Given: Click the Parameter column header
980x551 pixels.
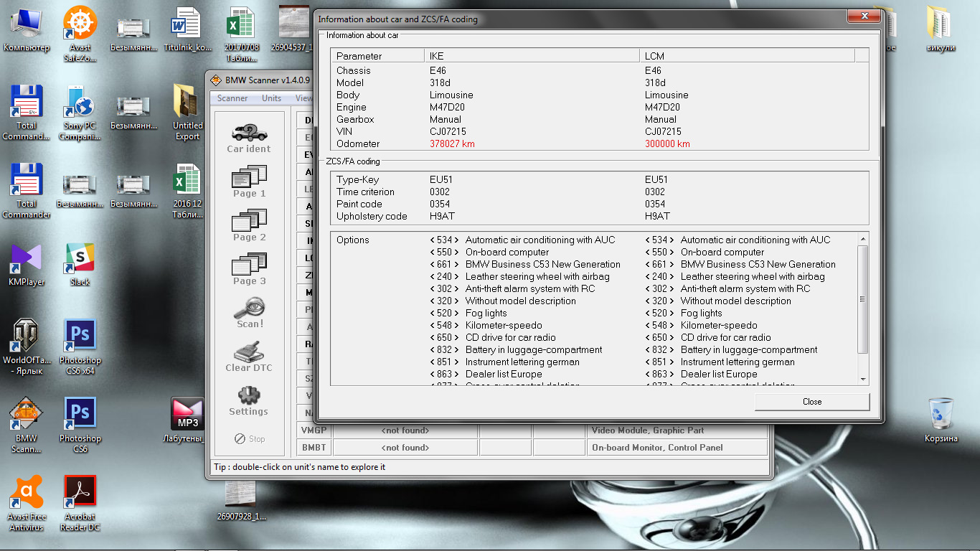Looking at the screenshot, I should click(x=377, y=56).
